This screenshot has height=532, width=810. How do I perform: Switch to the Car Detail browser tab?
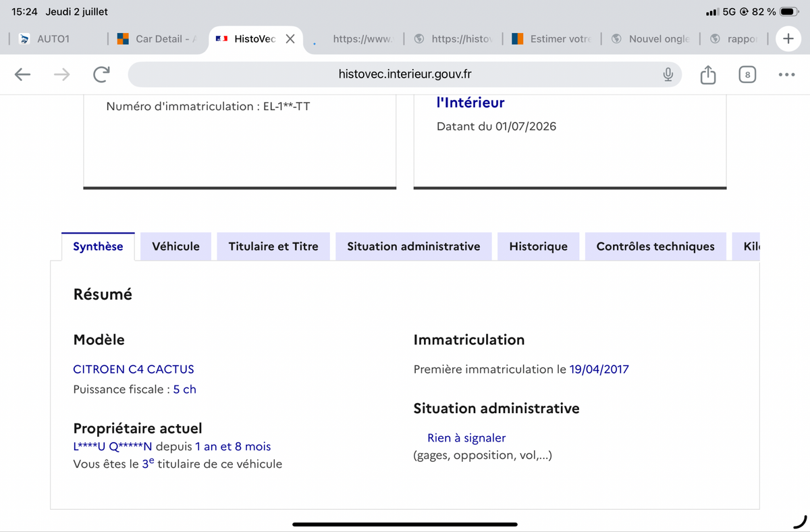pos(158,38)
